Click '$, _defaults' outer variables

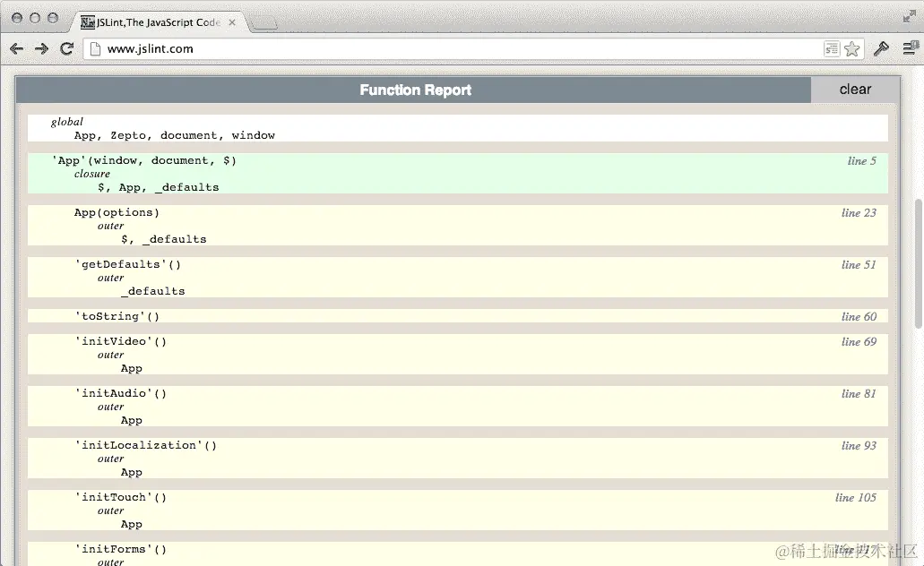pos(164,239)
